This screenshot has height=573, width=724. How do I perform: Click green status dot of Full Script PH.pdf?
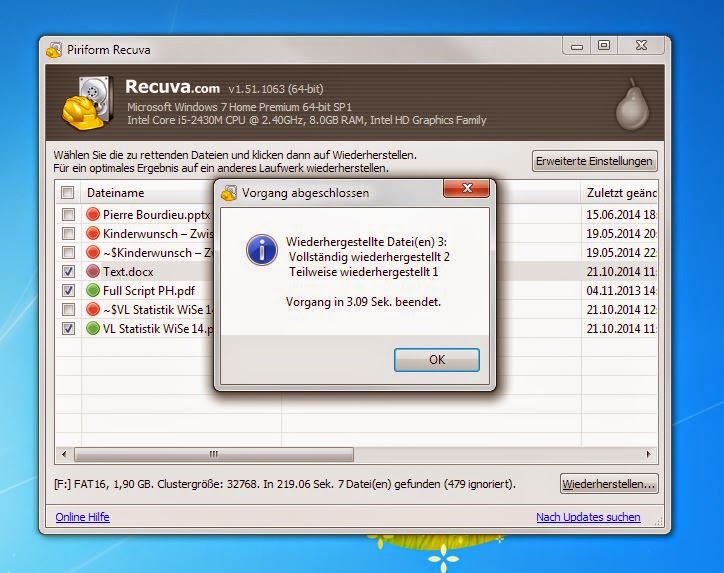tap(93, 290)
